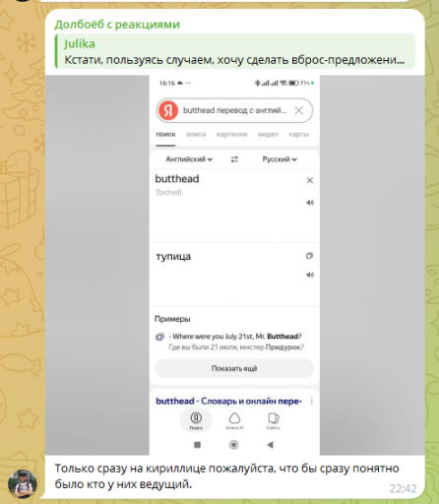Screen dimensions: 439x504
Task: Switch to the картинки tab
Action: click(231, 134)
